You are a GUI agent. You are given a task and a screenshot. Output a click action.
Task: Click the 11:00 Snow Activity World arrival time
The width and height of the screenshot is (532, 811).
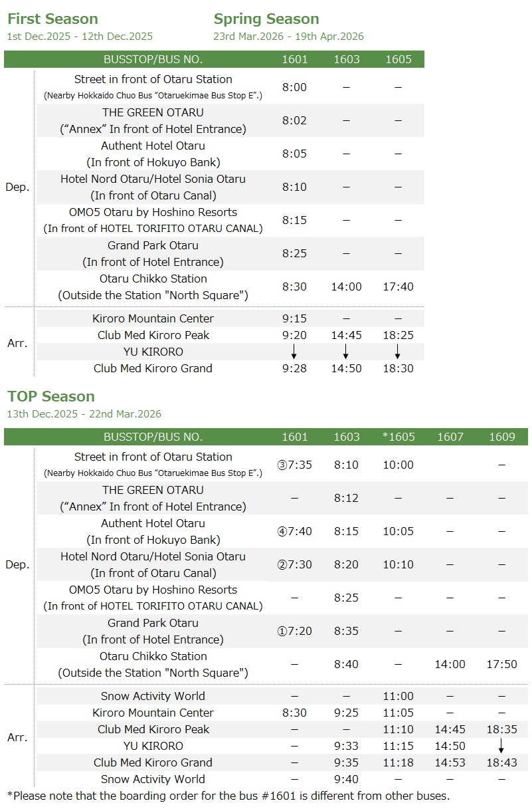pos(398,696)
